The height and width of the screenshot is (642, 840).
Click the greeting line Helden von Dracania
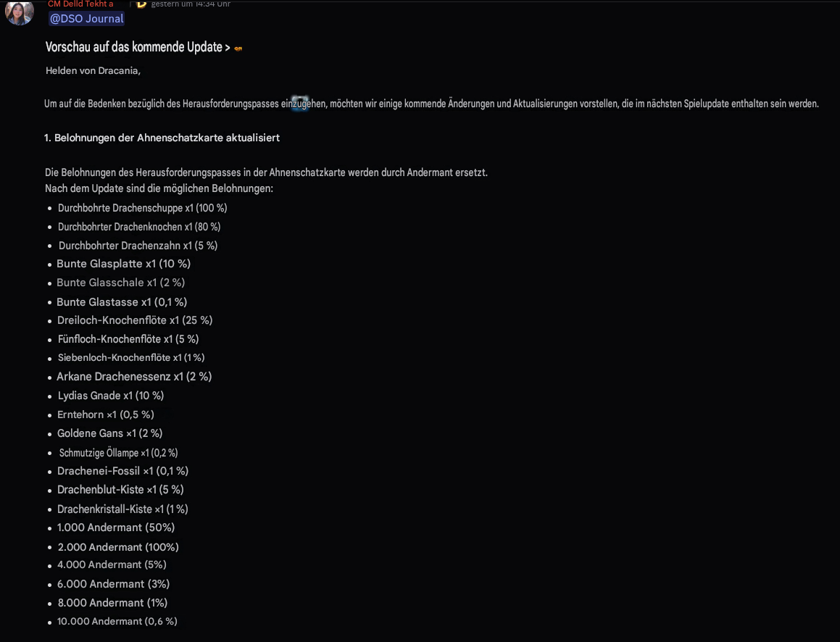pos(93,71)
